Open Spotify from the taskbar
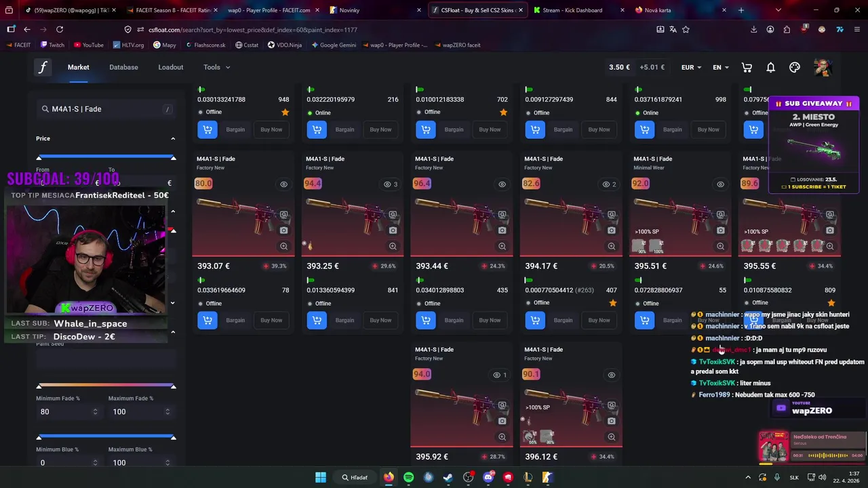 pyautogui.click(x=408, y=477)
